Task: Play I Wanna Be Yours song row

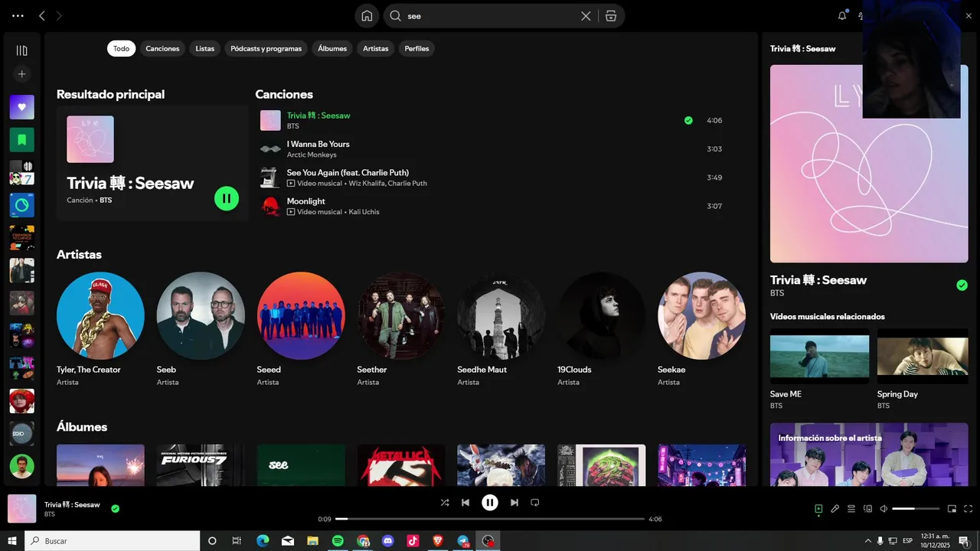Action: (x=491, y=149)
